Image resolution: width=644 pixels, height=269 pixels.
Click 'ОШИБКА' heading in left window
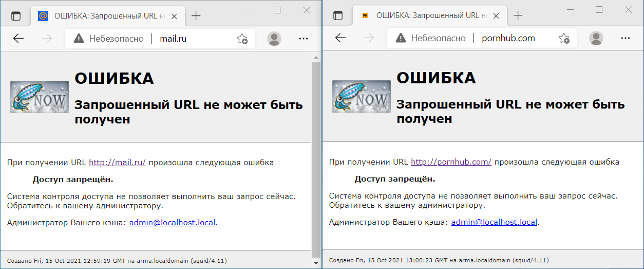(114, 79)
